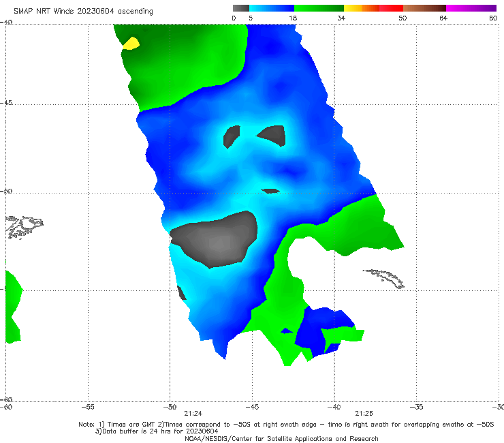504x443 pixels.
Task: Click the longitude axis label '-35'
Action: 416,407
